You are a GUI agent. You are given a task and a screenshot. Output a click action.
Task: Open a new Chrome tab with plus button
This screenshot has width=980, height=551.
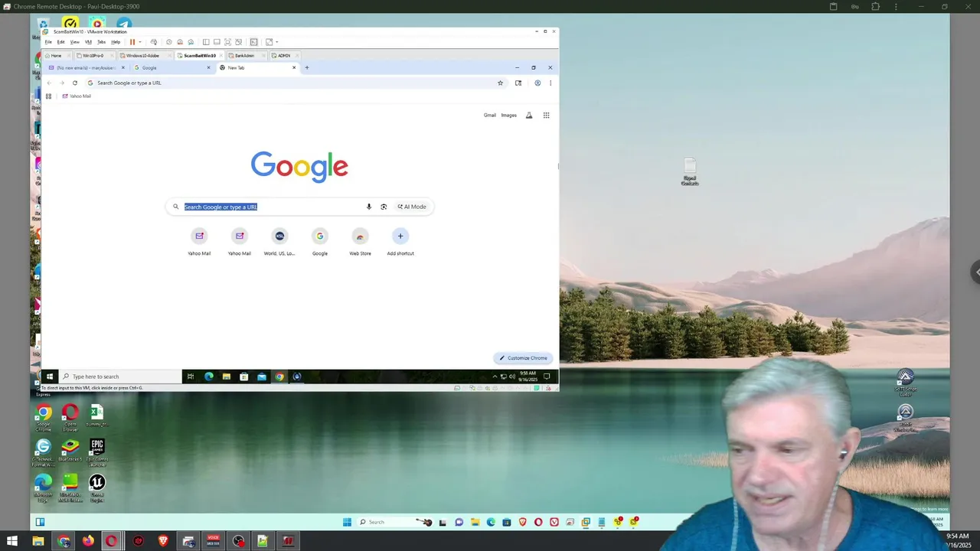(306, 67)
